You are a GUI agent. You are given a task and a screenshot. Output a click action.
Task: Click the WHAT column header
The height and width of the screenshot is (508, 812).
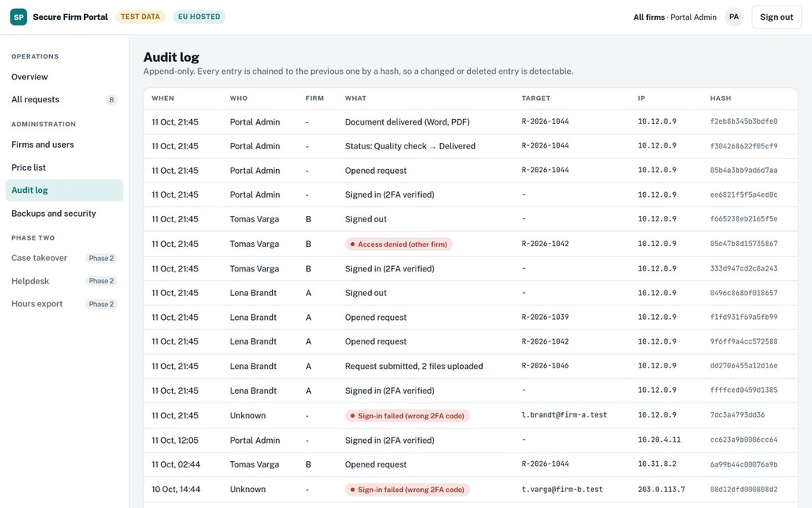355,98
